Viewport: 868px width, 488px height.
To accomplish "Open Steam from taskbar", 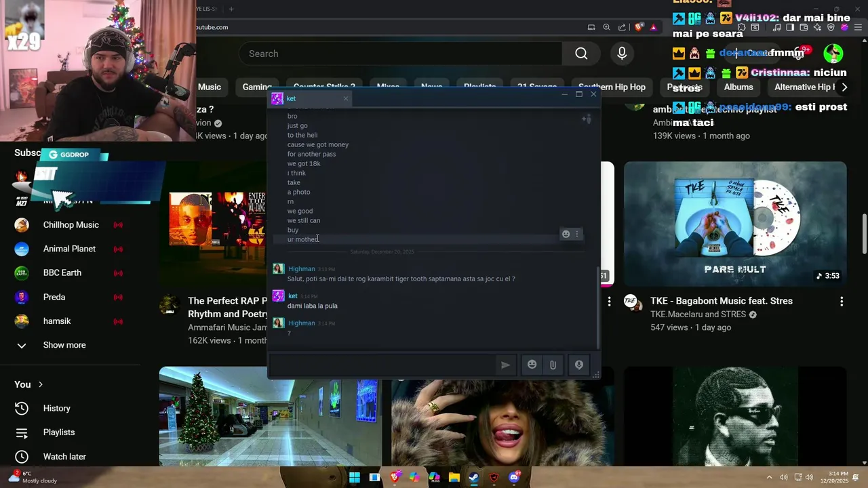I will 474,477.
